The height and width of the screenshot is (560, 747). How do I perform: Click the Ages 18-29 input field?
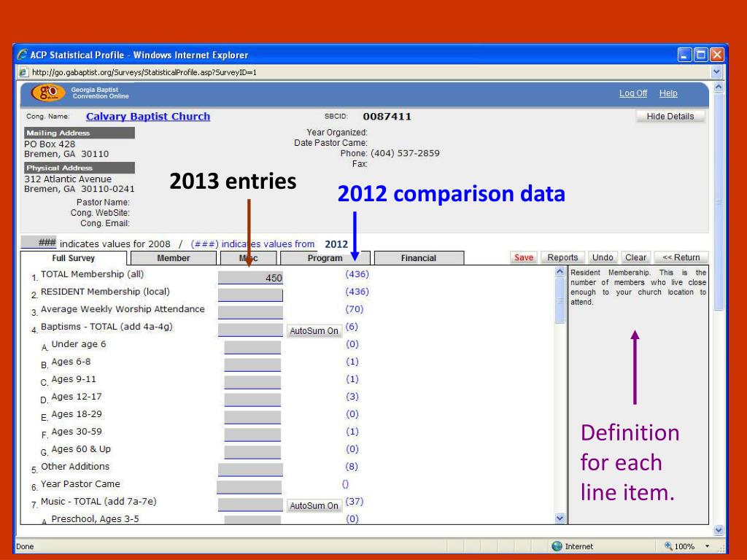coord(252,418)
